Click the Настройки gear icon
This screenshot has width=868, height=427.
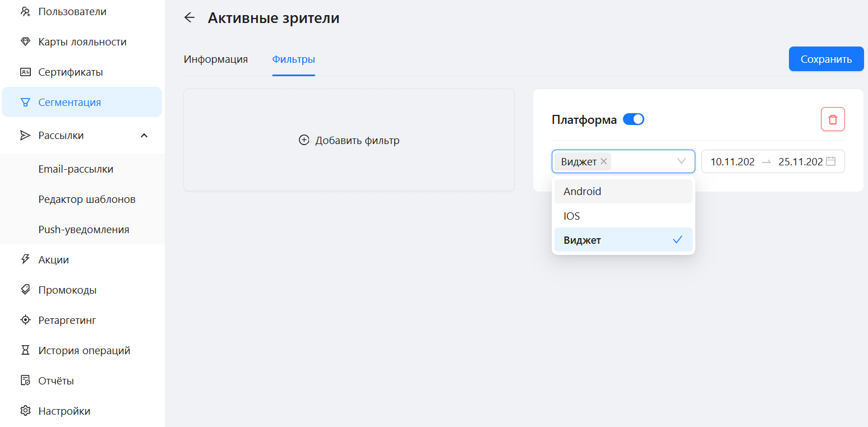pos(25,411)
